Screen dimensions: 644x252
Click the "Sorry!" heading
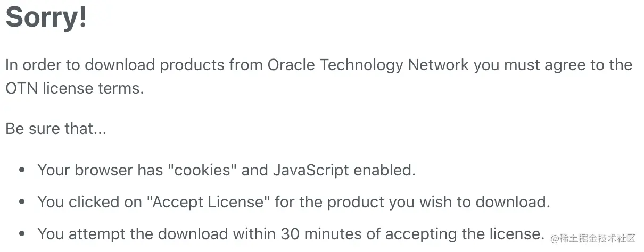[46, 18]
